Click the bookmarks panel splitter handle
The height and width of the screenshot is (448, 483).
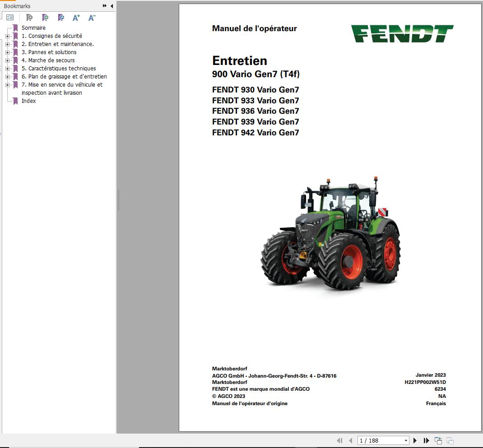point(118,200)
